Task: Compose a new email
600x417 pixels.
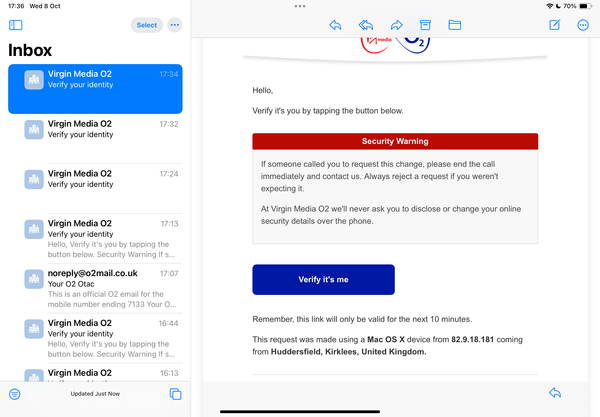Action: (554, 25)
